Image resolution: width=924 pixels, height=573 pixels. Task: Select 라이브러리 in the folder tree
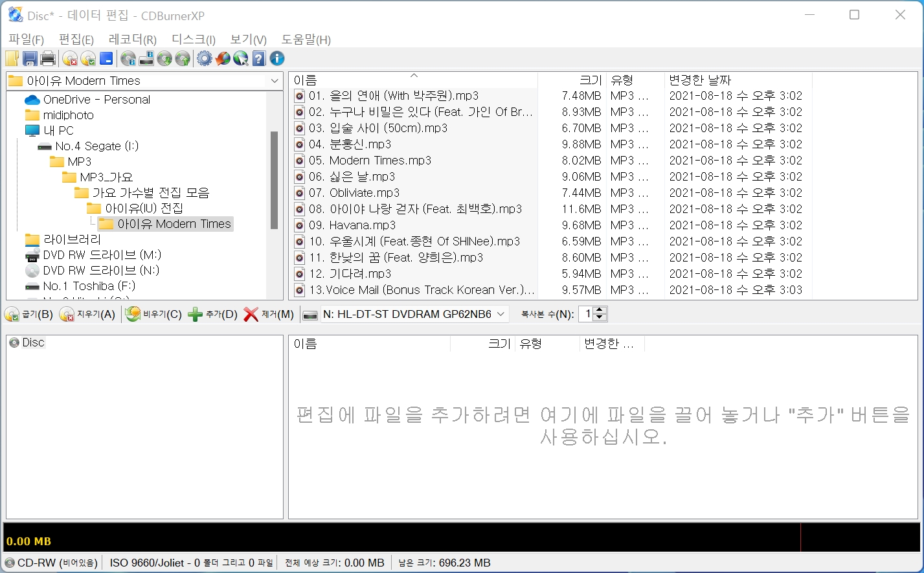tap(72, 240)
